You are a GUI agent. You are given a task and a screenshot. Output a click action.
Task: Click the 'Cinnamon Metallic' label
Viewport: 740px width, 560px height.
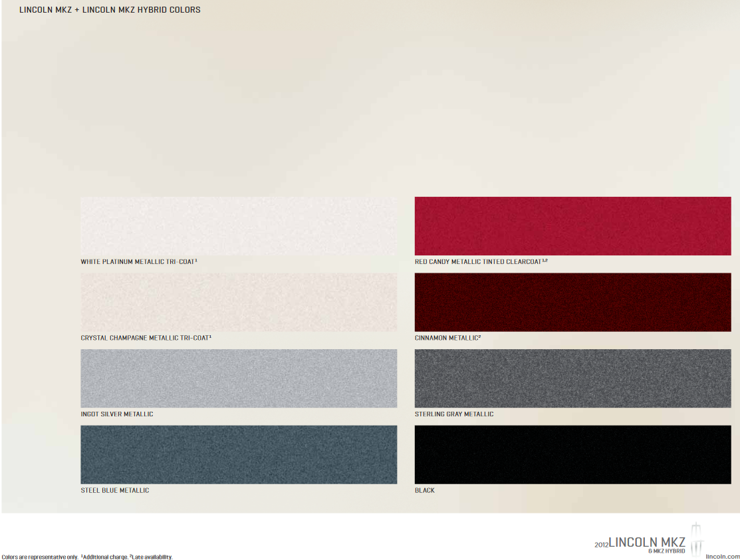(x=447, y=338)
